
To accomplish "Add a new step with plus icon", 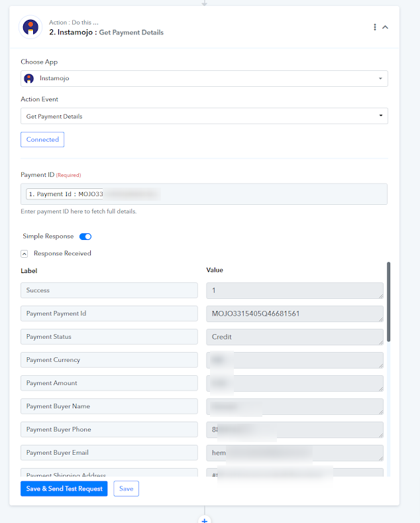I will 204,520.
